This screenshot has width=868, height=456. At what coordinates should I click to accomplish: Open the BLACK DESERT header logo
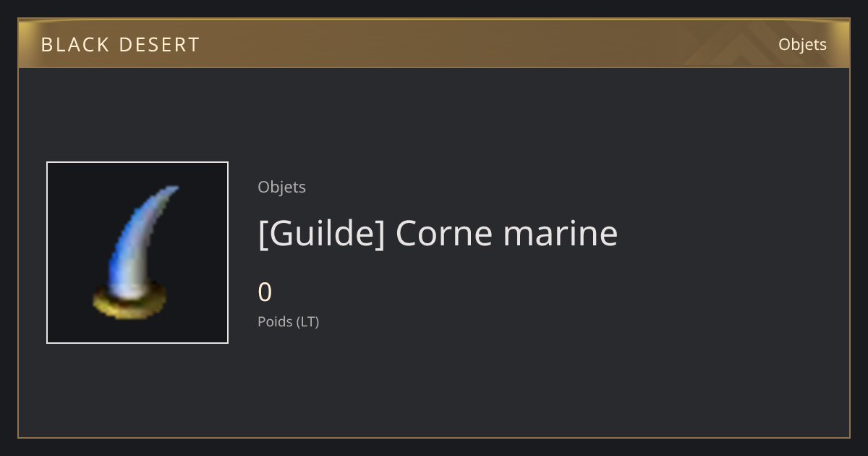coord(120,45)
